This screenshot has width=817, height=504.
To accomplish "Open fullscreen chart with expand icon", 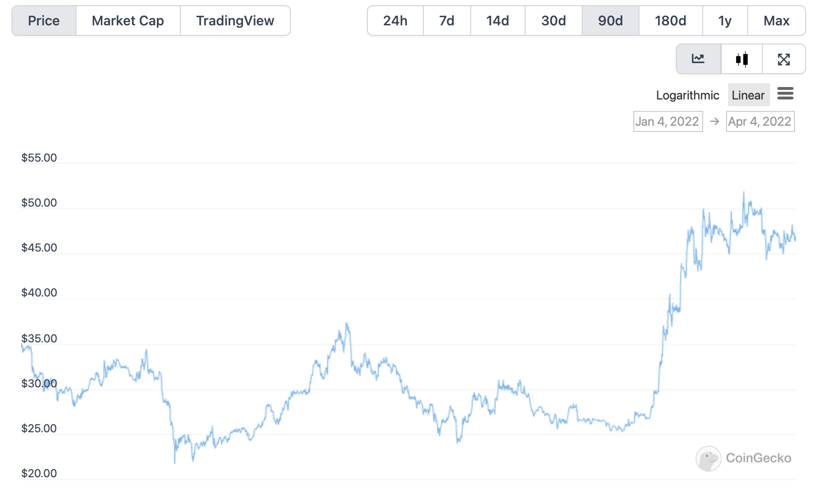I will [x=784, y=59].
